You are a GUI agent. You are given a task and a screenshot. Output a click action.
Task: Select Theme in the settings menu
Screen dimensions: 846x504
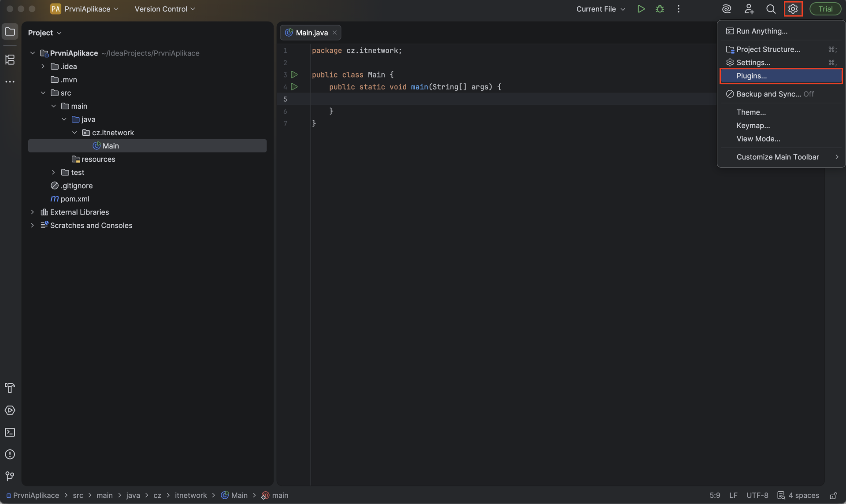(x=751, y=112)
